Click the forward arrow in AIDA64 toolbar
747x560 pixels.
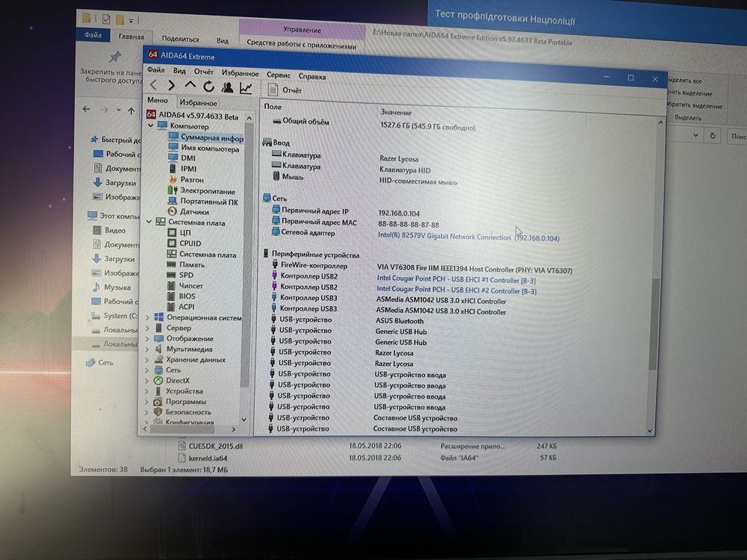(x=172, y=86)
